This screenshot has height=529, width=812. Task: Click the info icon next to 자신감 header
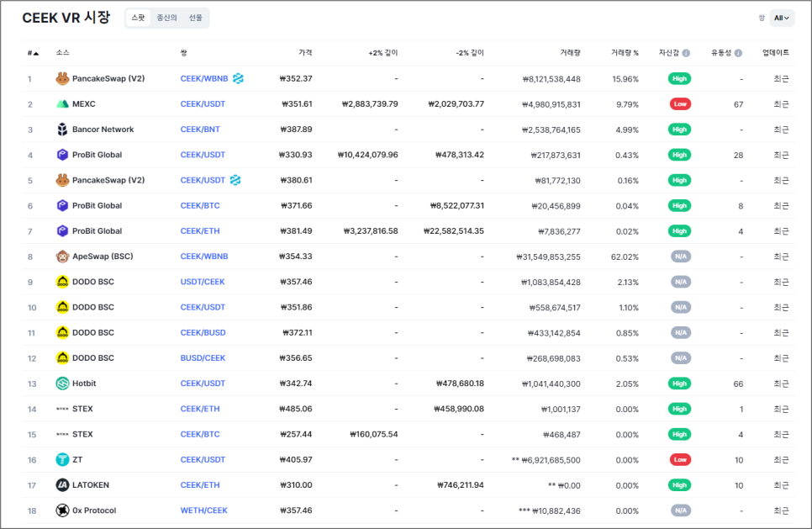pos(686,53)
